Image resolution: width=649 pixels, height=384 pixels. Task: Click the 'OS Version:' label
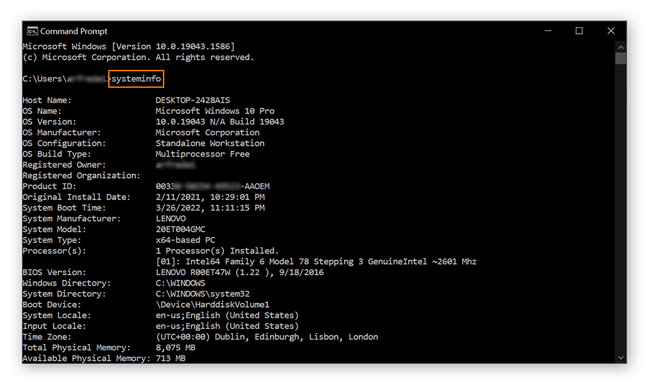click(49, 122)
